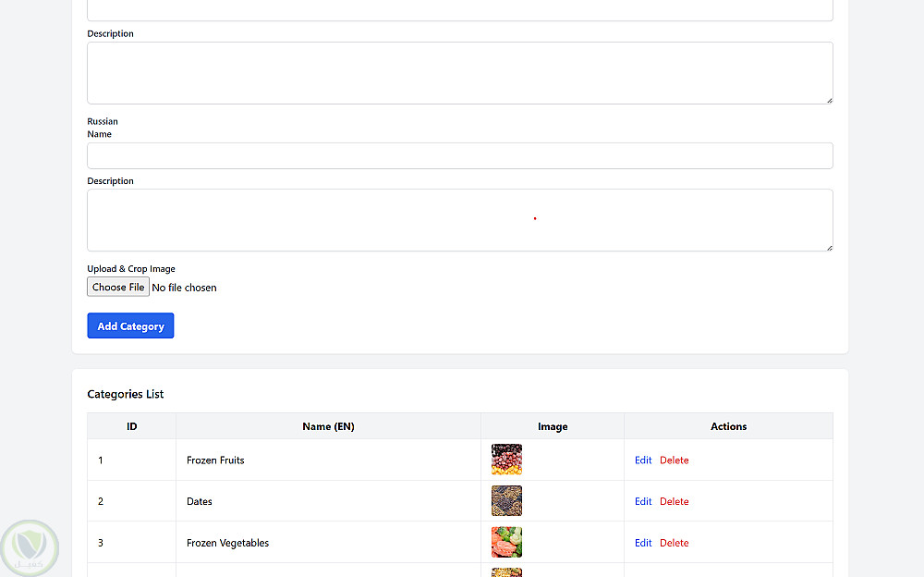Delete the Frozen Fruits category
Viewport: 924px width, 577px height.
675,460
